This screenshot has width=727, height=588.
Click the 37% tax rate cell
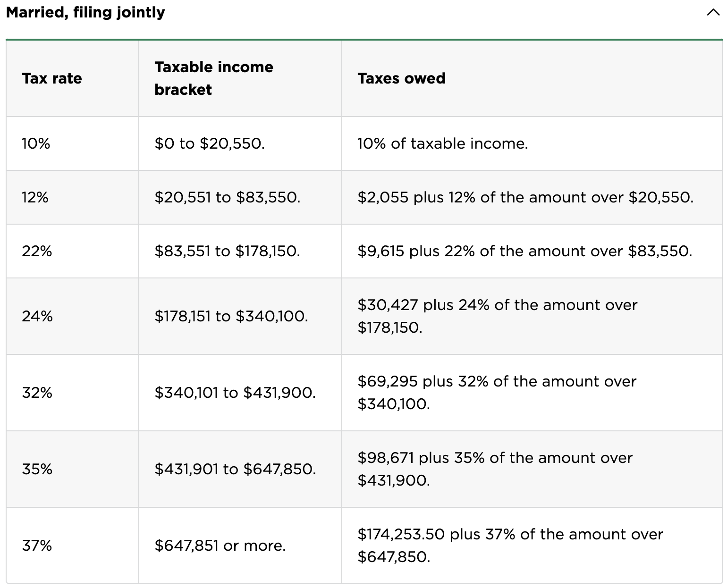click(x=37, y=546)
